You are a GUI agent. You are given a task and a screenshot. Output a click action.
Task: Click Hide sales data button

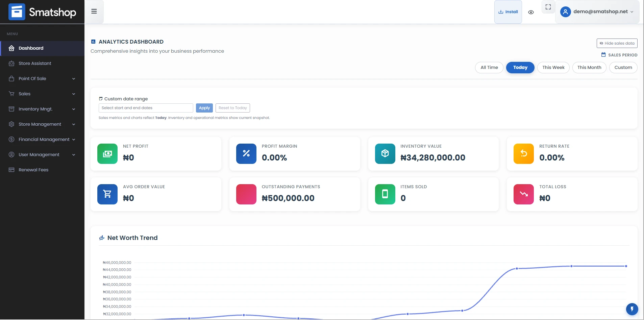pos(617,43)
